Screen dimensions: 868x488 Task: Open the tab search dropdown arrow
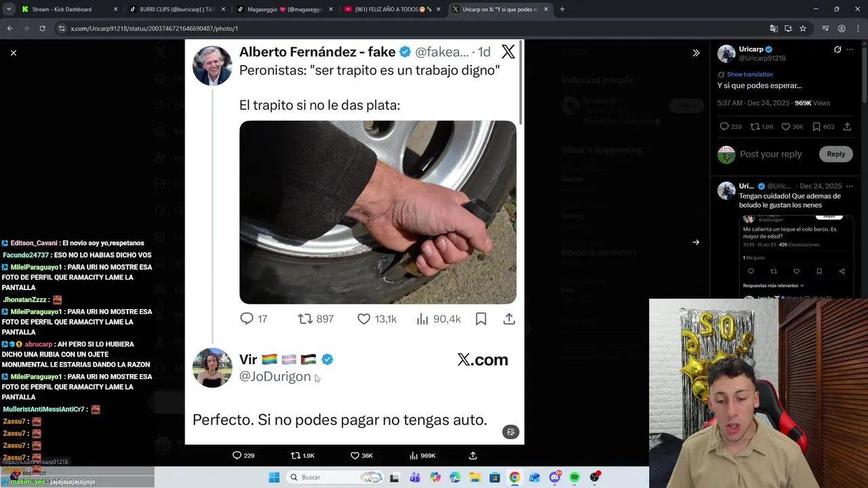click(x=9, y=9)
